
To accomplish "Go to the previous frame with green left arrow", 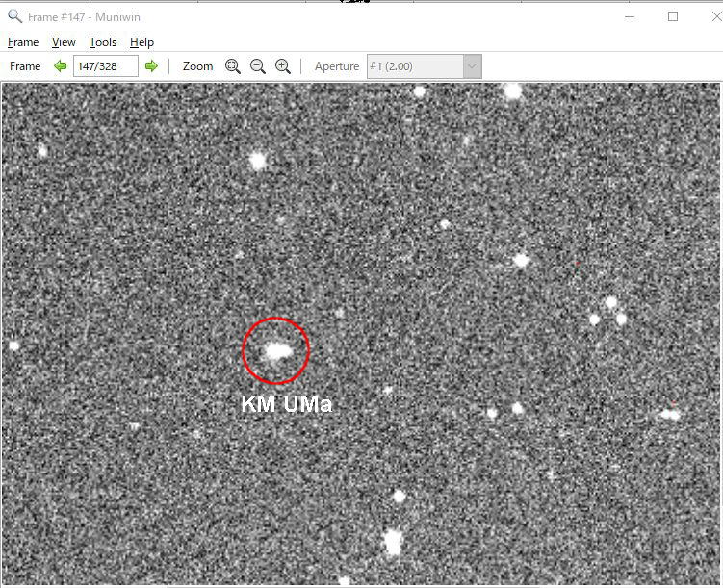I will point(60,66).
